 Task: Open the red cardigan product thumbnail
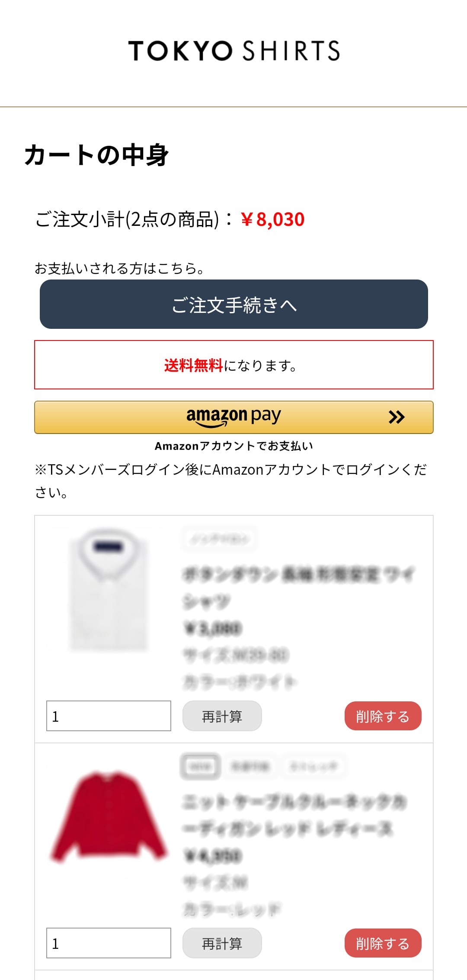(109, 816)
